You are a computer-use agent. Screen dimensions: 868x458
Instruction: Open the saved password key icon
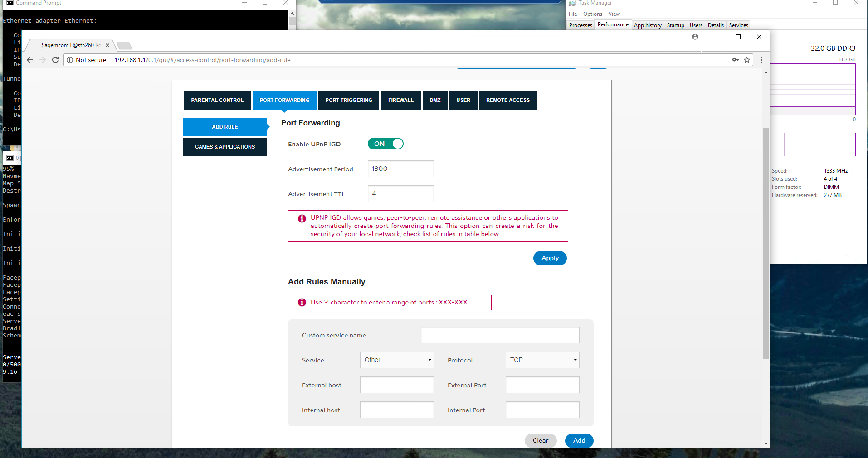736,60
